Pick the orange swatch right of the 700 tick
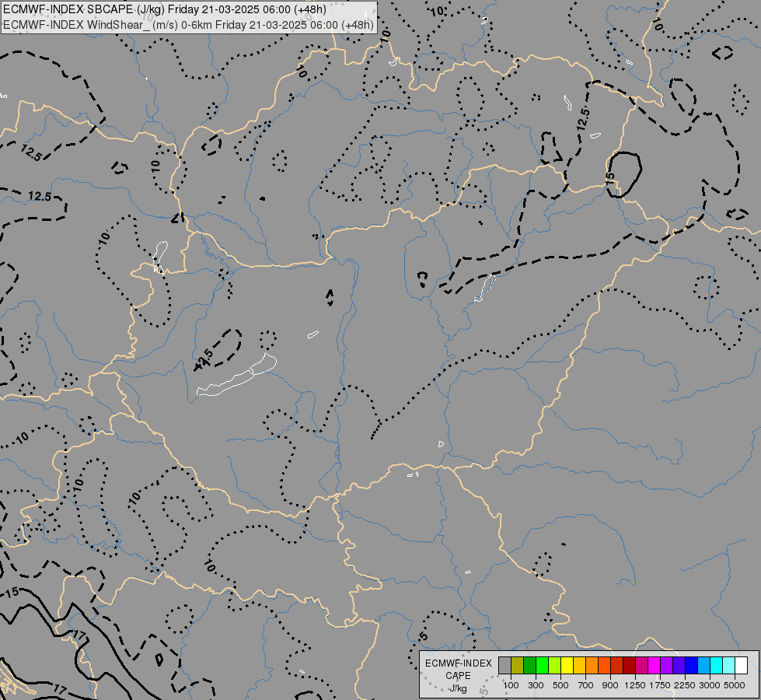The height and width of the screenshot is (700, 761). click(592, 666)
